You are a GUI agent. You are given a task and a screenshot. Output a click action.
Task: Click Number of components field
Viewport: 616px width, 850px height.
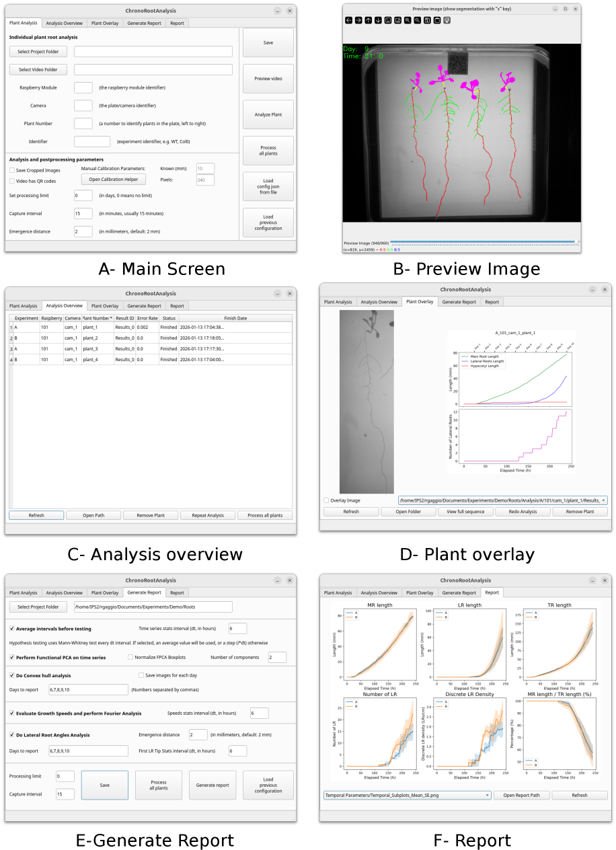pos(277,657)
